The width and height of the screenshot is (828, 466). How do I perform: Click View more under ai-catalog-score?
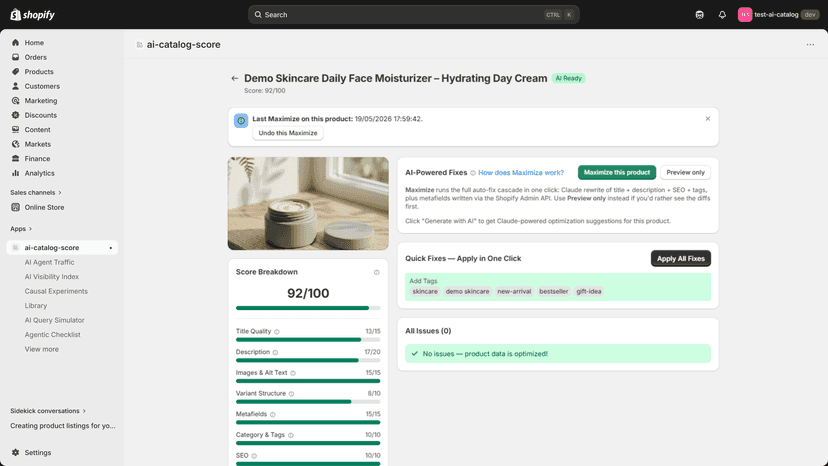click(42, 349)
